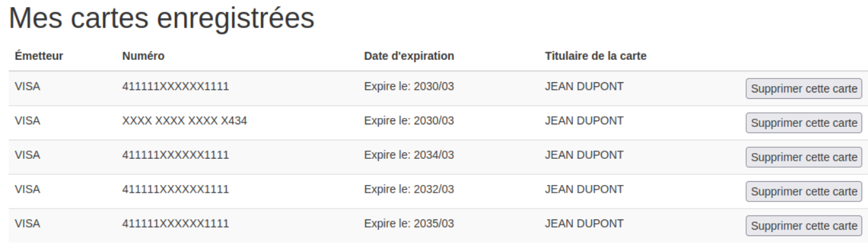Remove the card expiring 2034/03
The image size is (868, 250).
tap(804, 157)
